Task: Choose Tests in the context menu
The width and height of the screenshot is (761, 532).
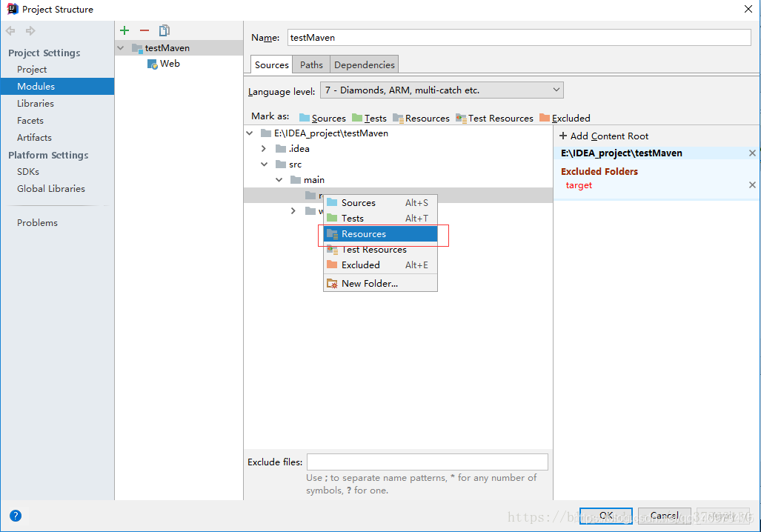Action: tap(381, 219)
